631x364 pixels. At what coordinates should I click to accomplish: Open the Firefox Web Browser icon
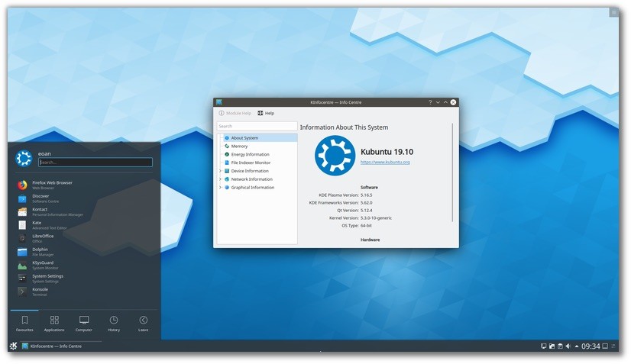tap(23, 185)
